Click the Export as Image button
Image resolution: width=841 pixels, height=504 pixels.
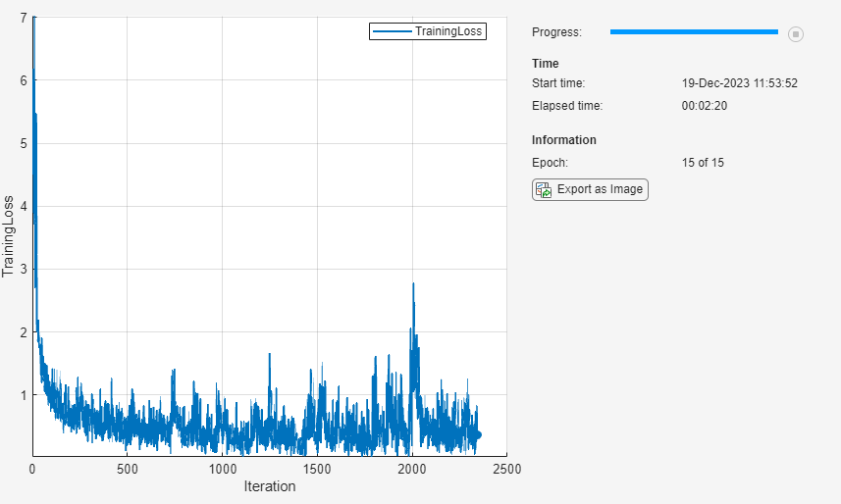(590, 190)
